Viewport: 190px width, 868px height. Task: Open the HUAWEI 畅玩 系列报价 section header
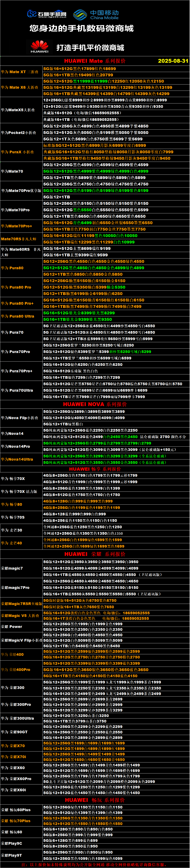[95, 800]
